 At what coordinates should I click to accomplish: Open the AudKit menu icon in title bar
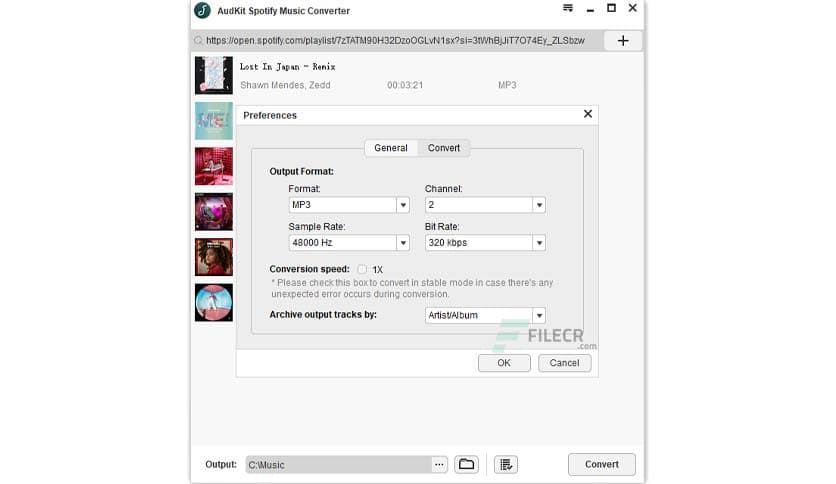coord(568,8)
